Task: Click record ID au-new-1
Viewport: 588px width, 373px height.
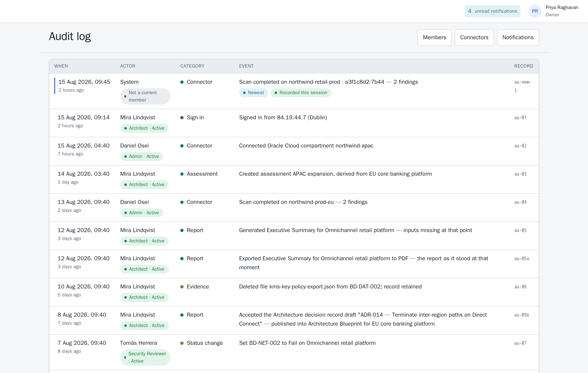Action: pos(522,86)
